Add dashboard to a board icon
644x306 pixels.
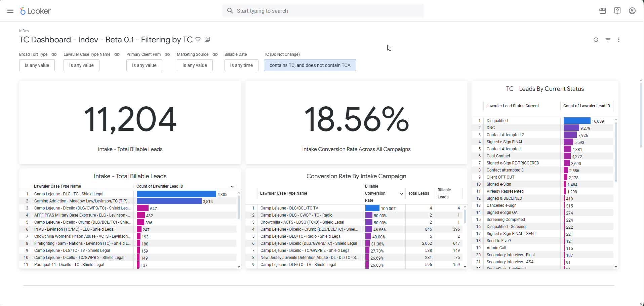(x=207, y=39)
